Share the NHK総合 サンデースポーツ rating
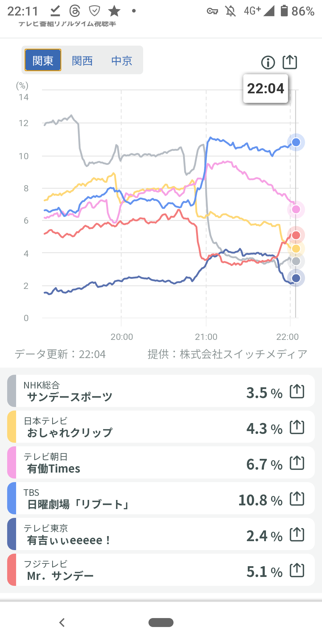This screenshot has height=644, width=322. click(x=297, y=391)
